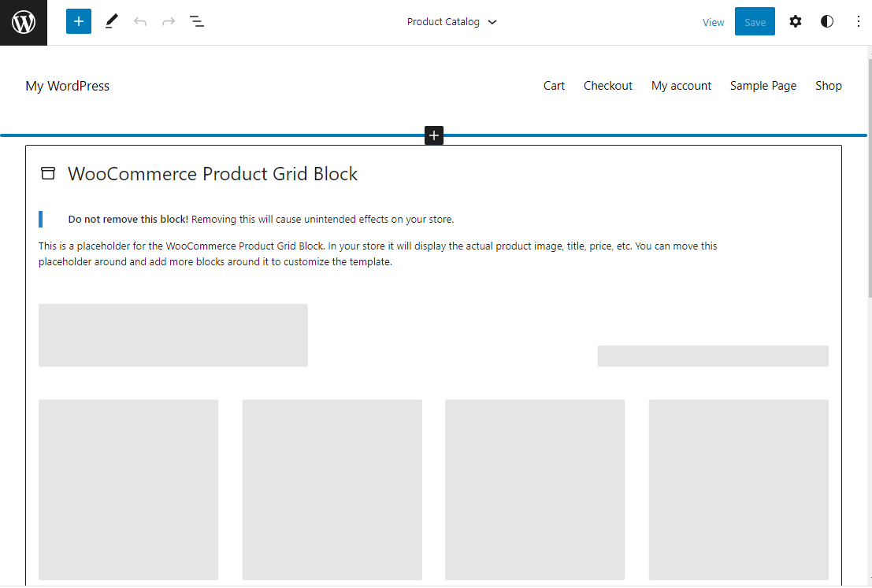
Task: Click the dark block appender plus icon
Action: coord(434,135)
